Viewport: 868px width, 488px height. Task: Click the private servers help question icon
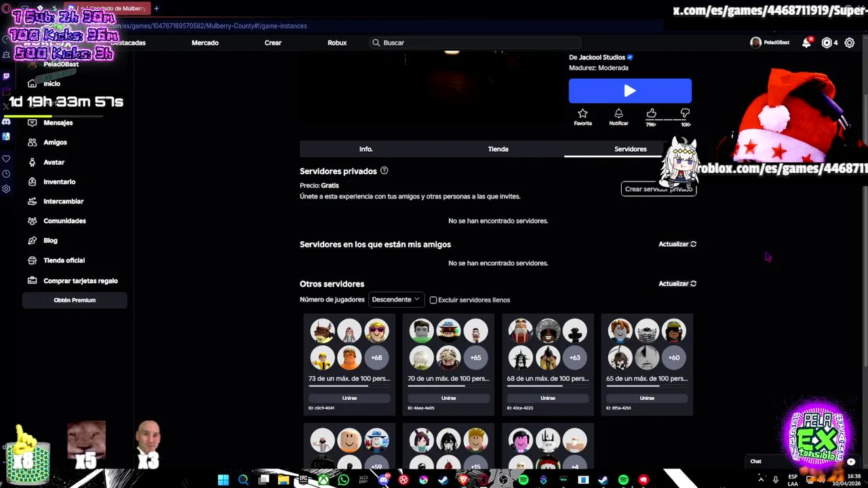coord(384,171)
